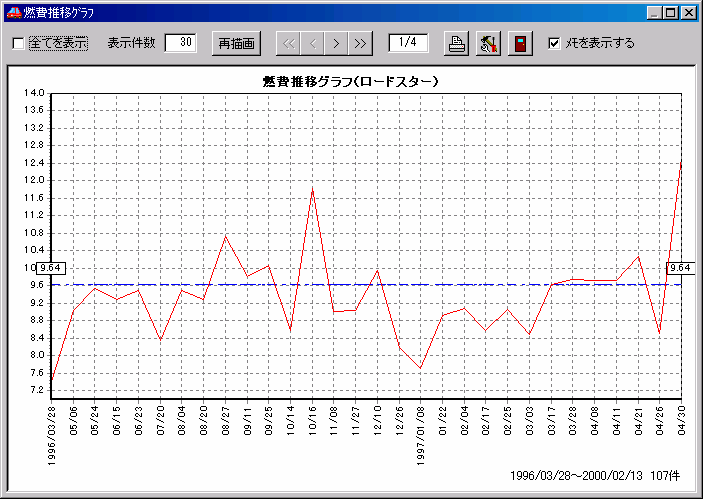Viewport: 703px width, 499px height.
Task: Click the red exit door icon
Action: pyautogui.click(x=520, y=44)
